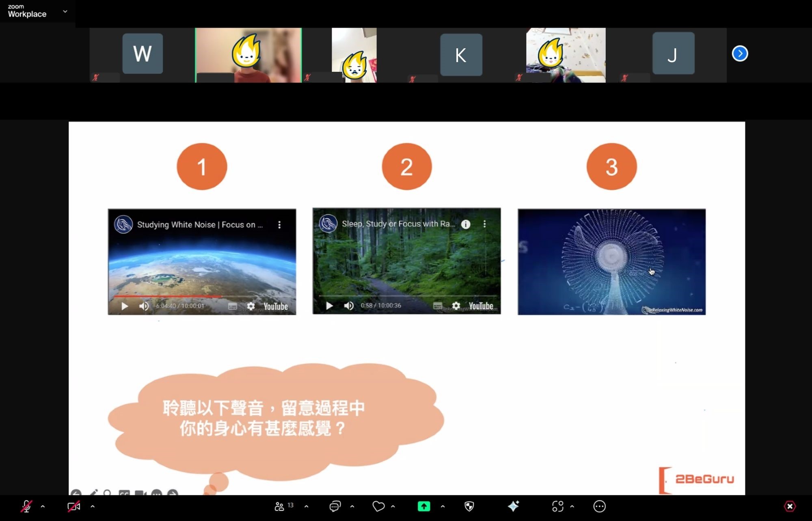Image resolution: width=812 pixels, height=521 pixels.
Task: Expand share screen options arrow
Action: pyautogui.click(x=443, y=506)
